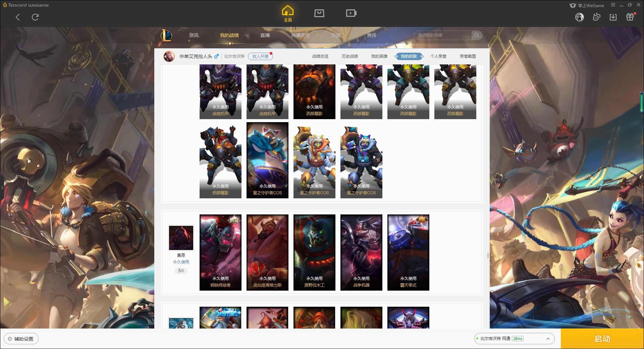
Task: Open the orange dark 西部魔影 skin card
Action: click(x=314, y=92)
